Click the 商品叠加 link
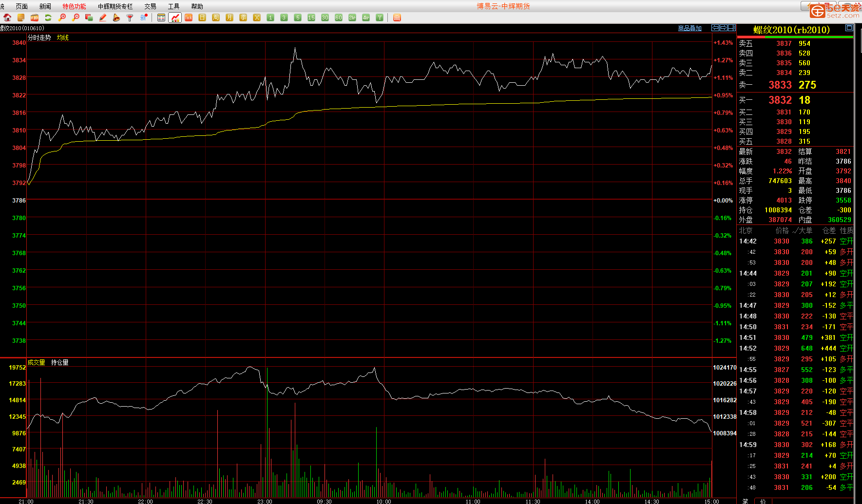This screenshot has height=504, width=862. click(x=690, y=28)
